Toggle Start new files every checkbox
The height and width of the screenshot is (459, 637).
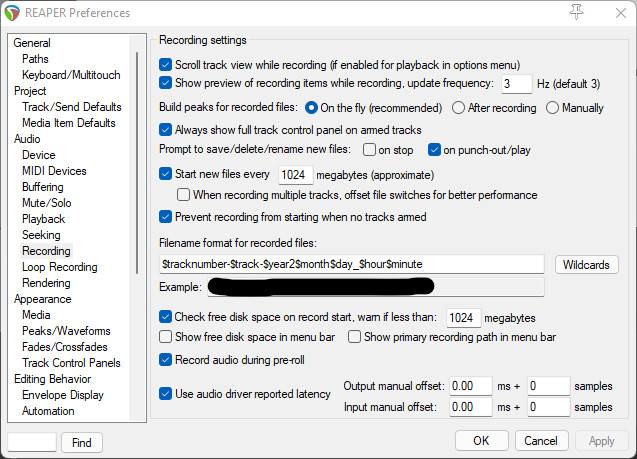click(x=165, y=174)
